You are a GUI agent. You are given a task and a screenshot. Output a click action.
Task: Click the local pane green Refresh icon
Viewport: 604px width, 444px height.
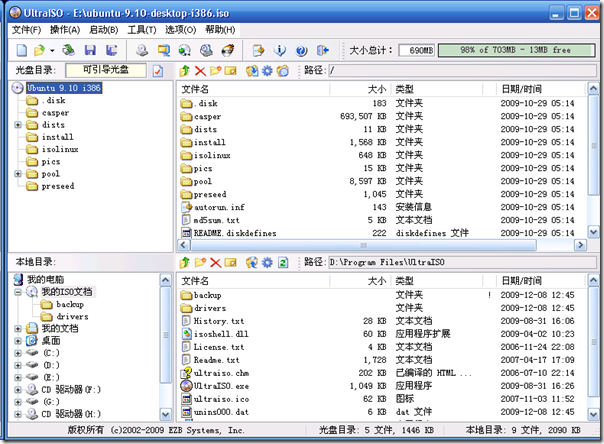point(283,263)
